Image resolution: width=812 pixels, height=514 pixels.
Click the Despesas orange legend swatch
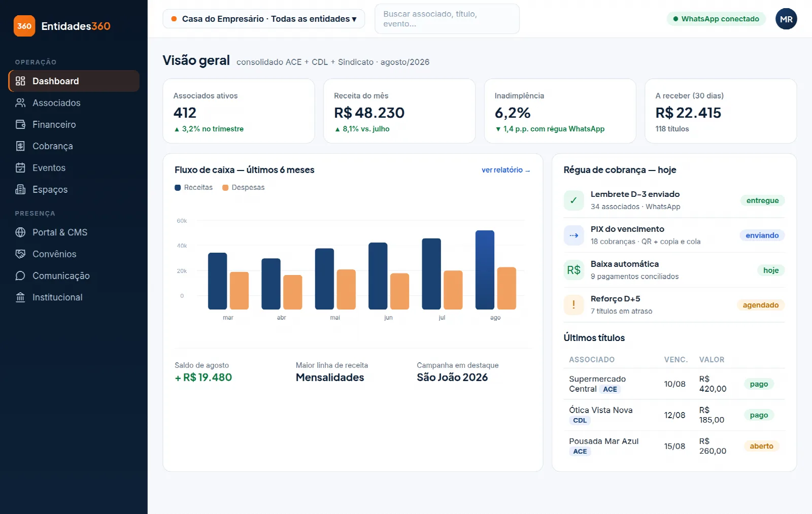pyautogui.click(x=225, y=188)
